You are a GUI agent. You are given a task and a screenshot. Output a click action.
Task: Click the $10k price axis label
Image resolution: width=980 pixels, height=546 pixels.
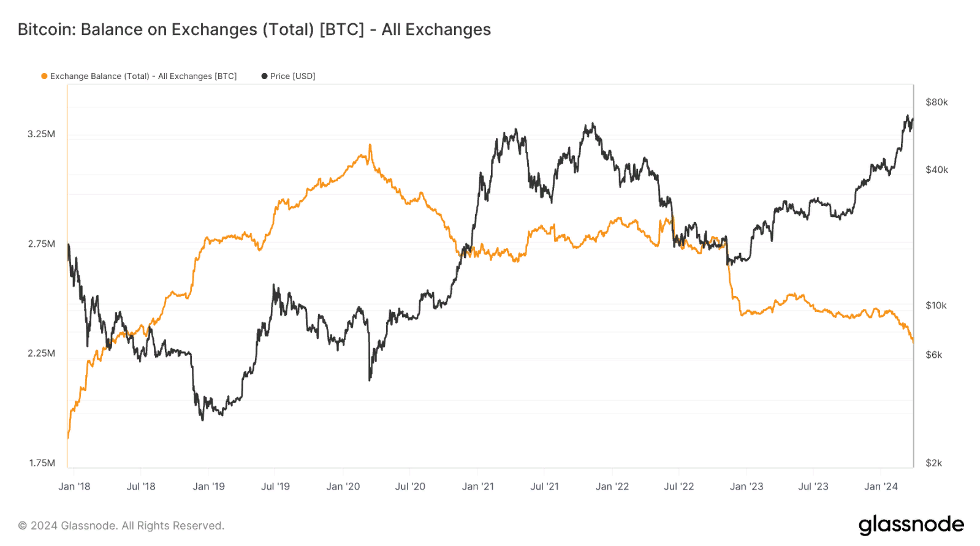pyautogui.click(x=936, y=306)
